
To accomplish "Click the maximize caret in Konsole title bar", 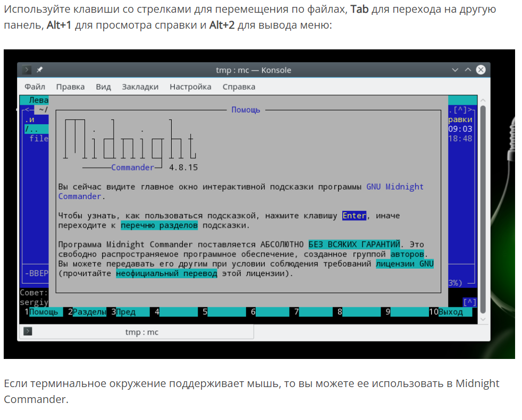I will point(468,70).
